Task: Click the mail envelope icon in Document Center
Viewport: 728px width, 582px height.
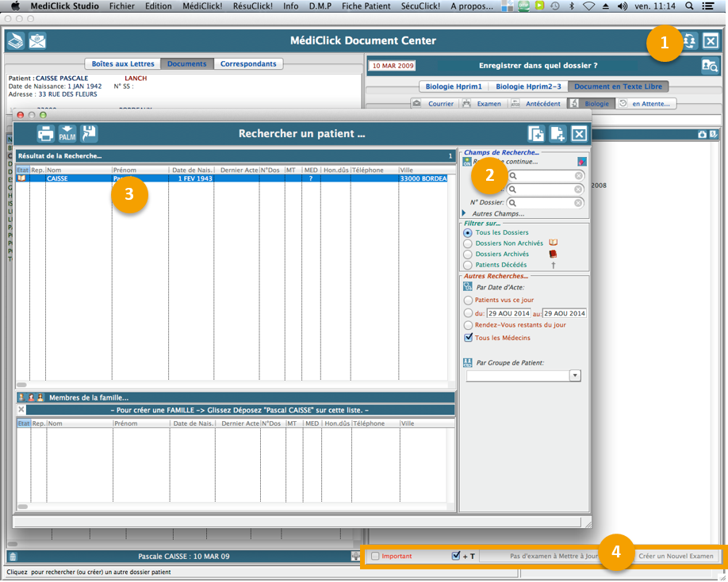Action: click(36, 40)
